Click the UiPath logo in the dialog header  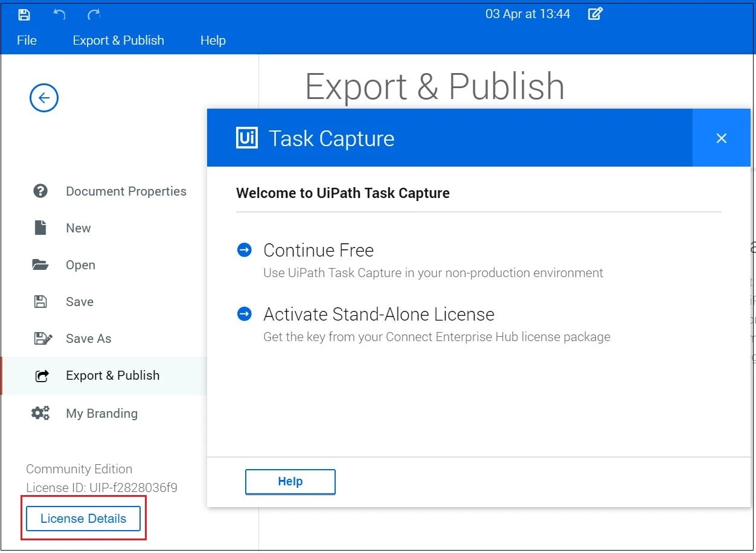(247, 138)
